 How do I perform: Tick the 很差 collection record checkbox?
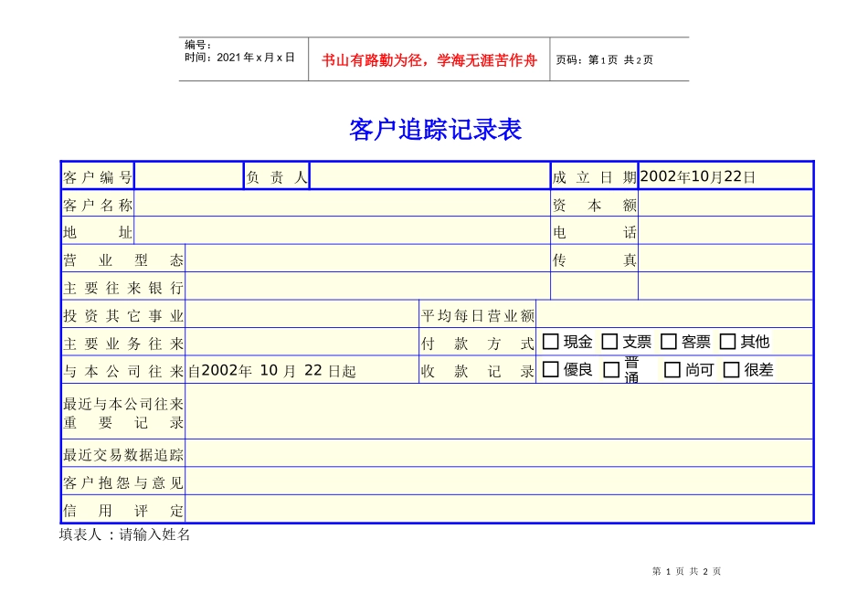pyautogui.click(x=731, y=370)
